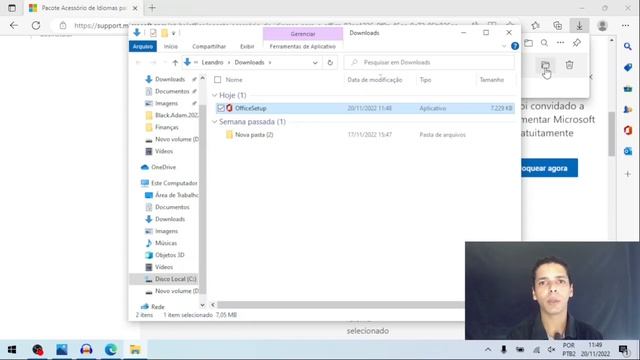
Task: Open the Arquivo ribbon tab
Action: pos(143,46)
